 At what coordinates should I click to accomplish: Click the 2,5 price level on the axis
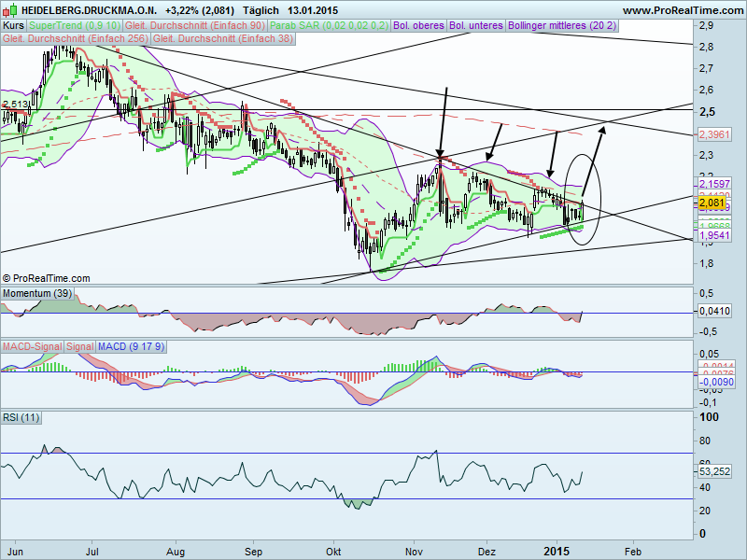pos(707,111)
